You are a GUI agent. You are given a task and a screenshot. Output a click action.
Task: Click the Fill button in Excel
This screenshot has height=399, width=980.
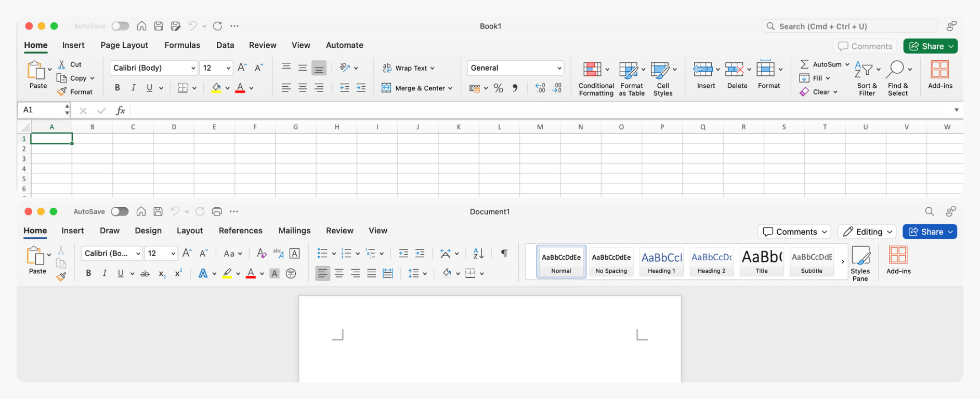pos(814,78)
